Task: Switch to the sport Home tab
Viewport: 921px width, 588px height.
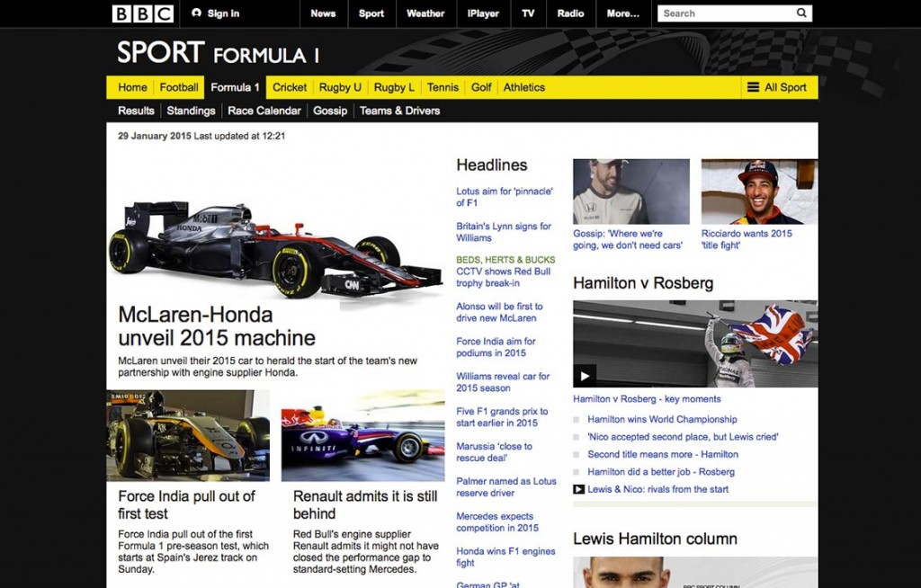Action: click(x=132, y=87)
